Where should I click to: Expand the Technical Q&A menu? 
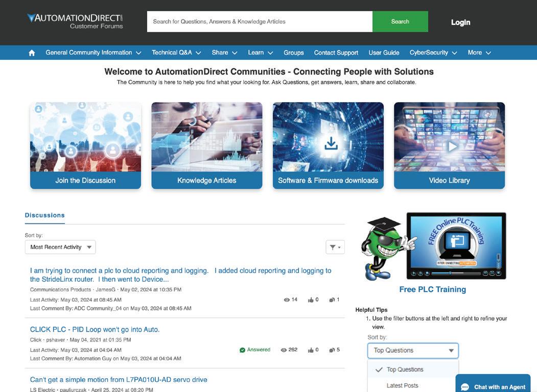click(x=176, y=53)
